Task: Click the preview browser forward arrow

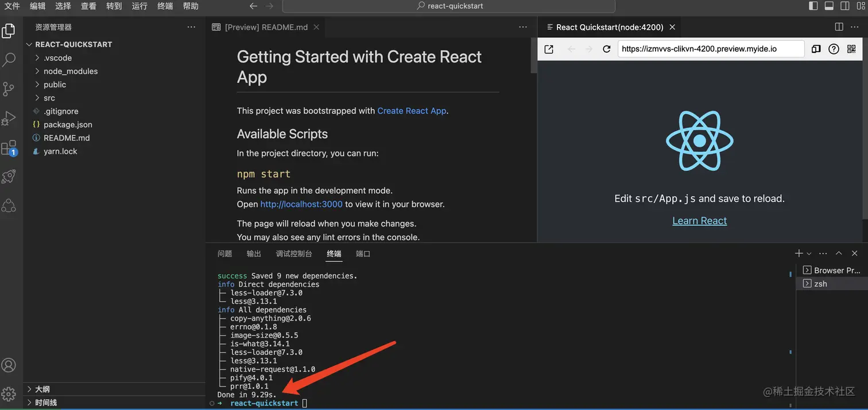Action: 588,49
